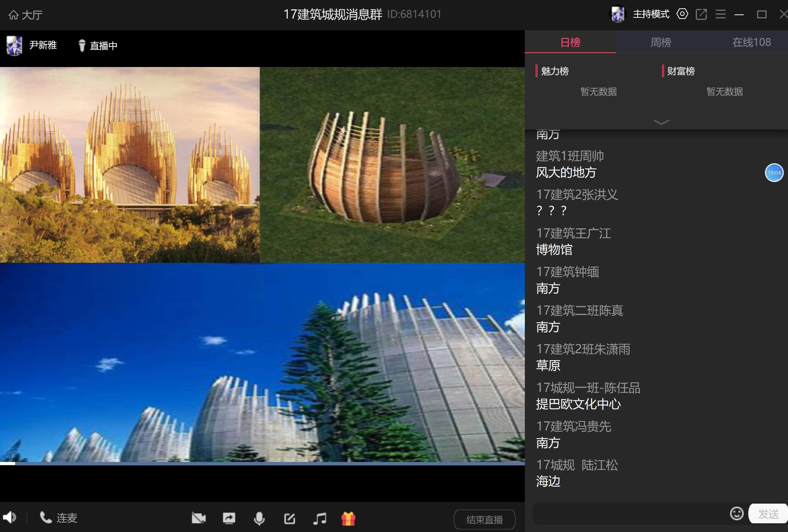The image size is (788, 532).
Task: Click the chat message input field
Action: (x=629, y=514)
